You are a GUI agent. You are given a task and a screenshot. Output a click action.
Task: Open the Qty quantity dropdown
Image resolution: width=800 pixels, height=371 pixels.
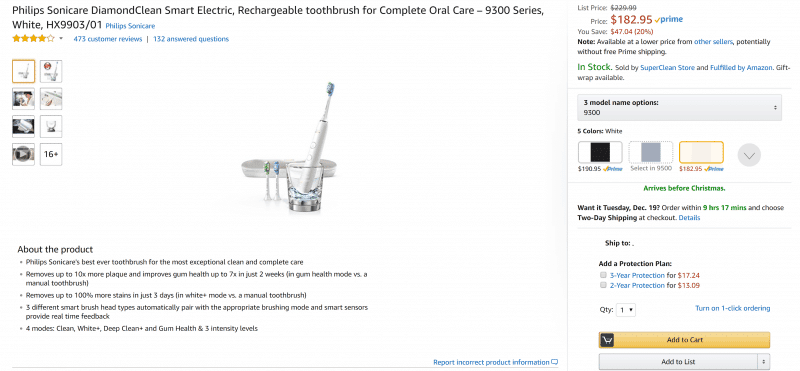point(626,310)
